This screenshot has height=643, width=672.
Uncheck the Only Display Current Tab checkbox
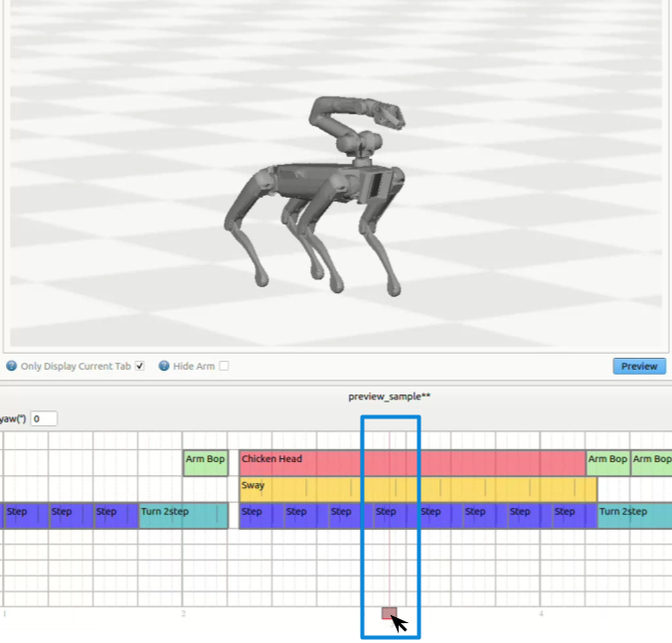[x=139, y=366]
